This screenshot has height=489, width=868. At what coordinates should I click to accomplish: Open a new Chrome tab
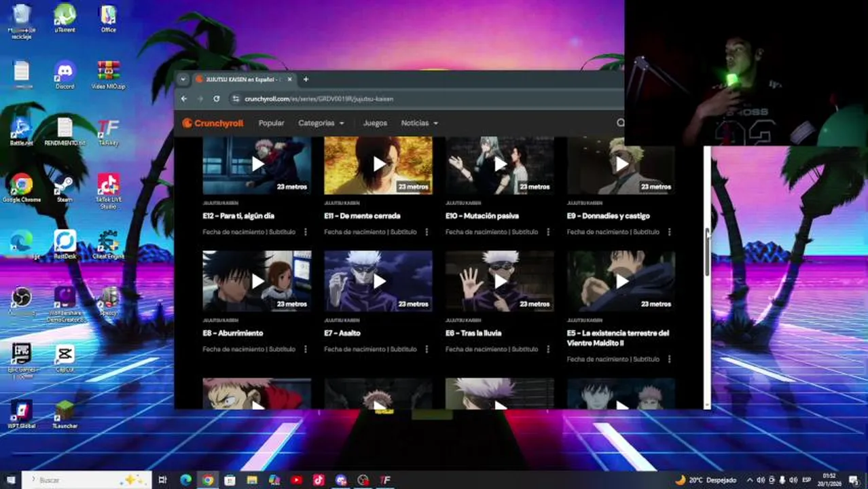[x=306, y=79]
